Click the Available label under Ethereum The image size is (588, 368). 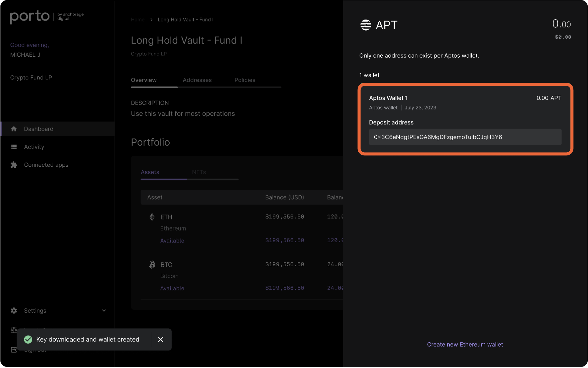pyautogui.click(x=172, y=241)
